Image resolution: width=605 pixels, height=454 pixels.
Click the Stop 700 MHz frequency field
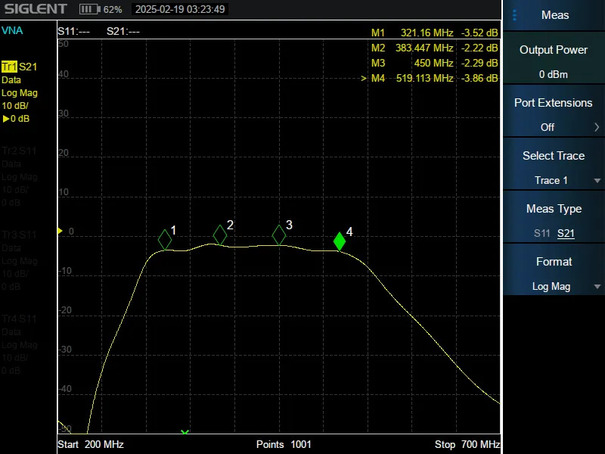pos(467,445)
